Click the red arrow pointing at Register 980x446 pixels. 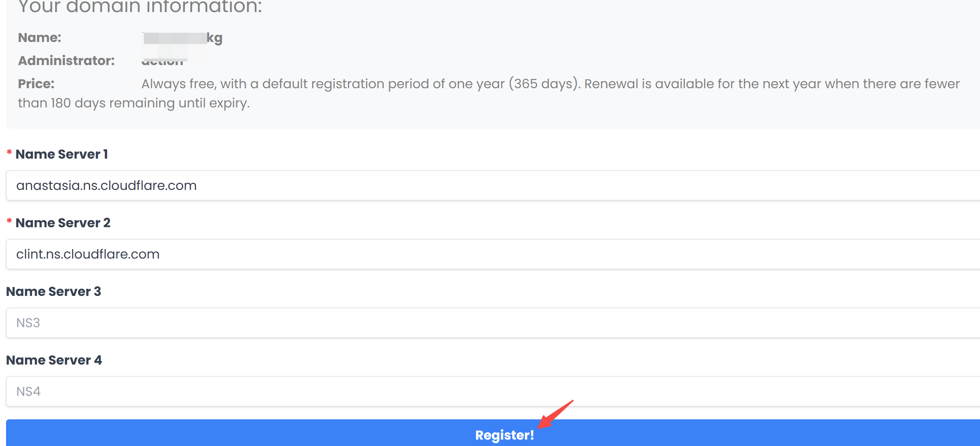[x=556, y=414]
